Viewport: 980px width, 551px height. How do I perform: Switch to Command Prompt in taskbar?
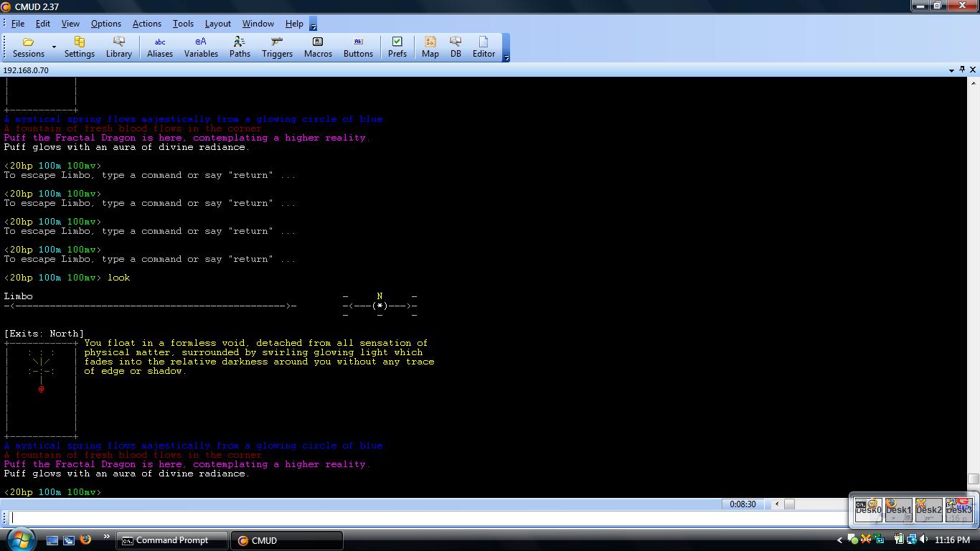point(172,540)
